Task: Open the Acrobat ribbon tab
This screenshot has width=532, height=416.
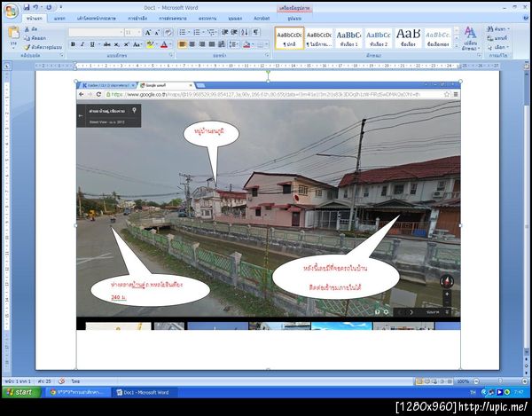Action: pyautogui.click(x=262, y=19)
